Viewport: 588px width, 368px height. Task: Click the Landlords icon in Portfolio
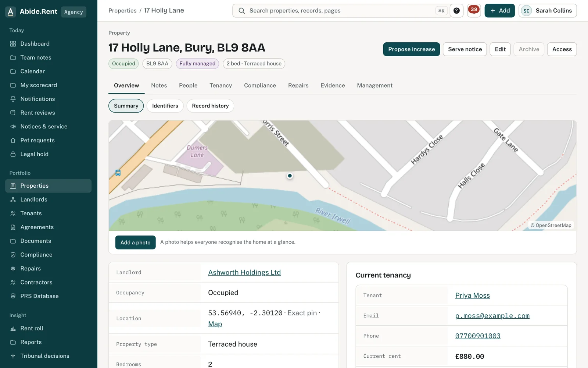point(13,199)
